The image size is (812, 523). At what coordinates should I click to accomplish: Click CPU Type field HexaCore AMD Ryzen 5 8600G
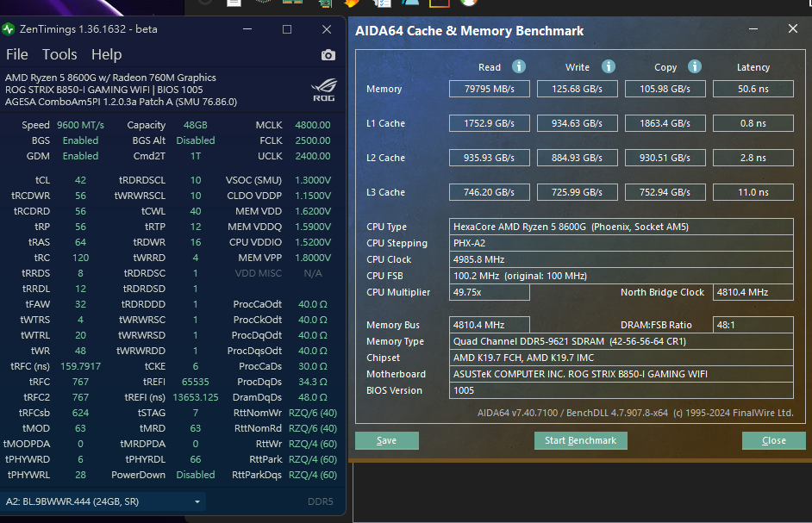coord(621,227)
